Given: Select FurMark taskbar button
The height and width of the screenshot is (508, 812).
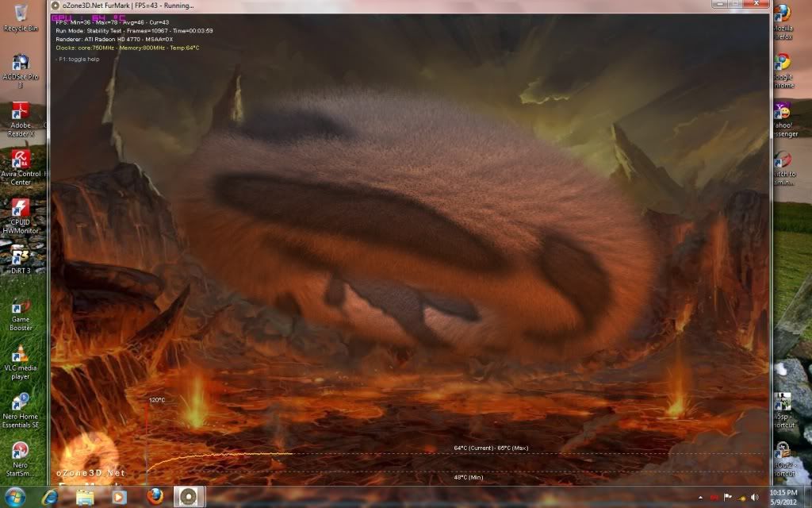Looking at the screenshot, I should (189, 497).
